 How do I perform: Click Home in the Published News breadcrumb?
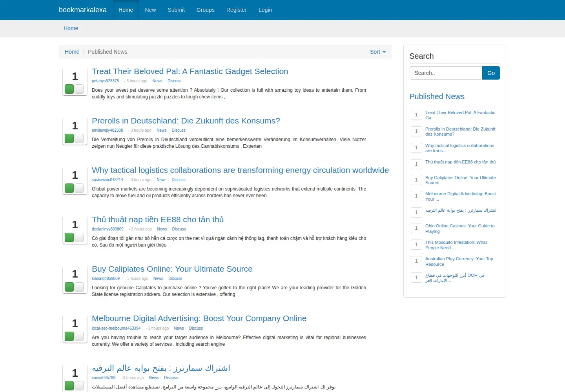(72, 52)
